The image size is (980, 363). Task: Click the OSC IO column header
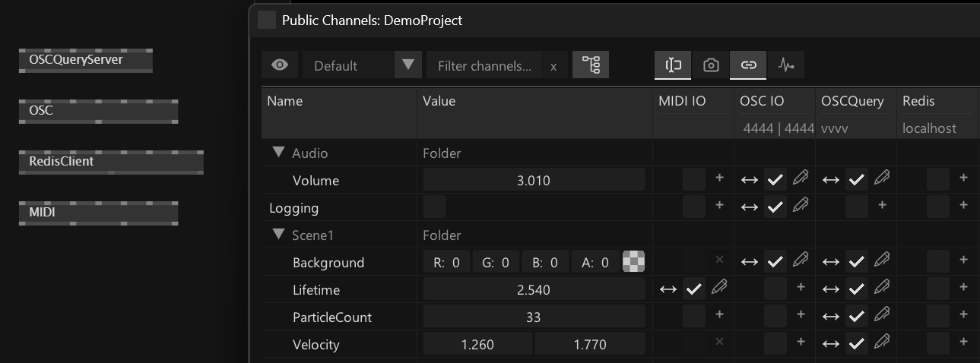coord(761,101)
